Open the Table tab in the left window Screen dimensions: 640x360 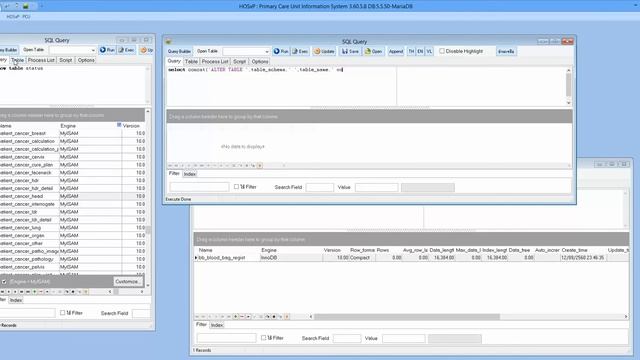[x=17, y=60]
